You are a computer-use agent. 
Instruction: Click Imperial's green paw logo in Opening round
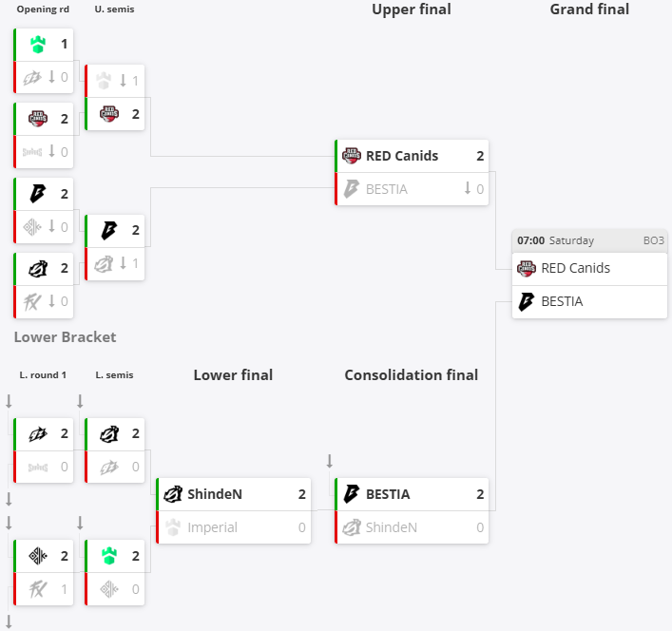pyautogui.click(x=37, y=44)
